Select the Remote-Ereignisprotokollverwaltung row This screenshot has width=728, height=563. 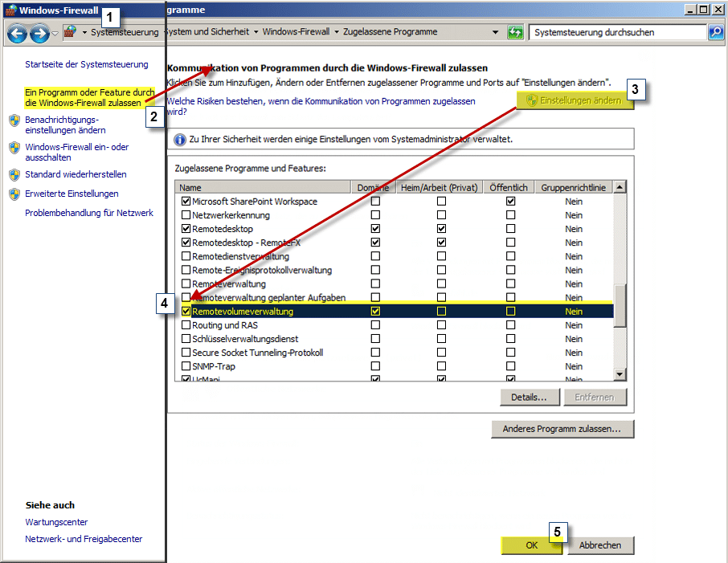tap(395, 270)
